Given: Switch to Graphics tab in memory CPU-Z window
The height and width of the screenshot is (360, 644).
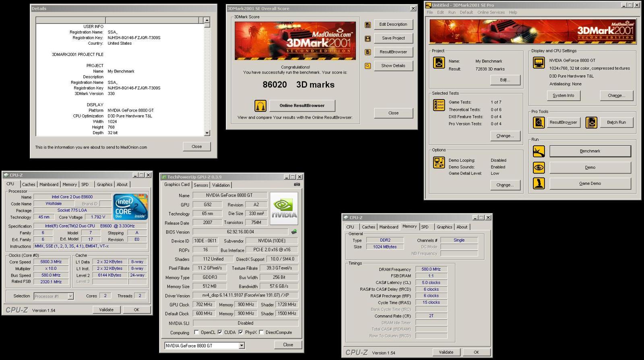Looking at the screenshot, I should [x=444, y=227].
